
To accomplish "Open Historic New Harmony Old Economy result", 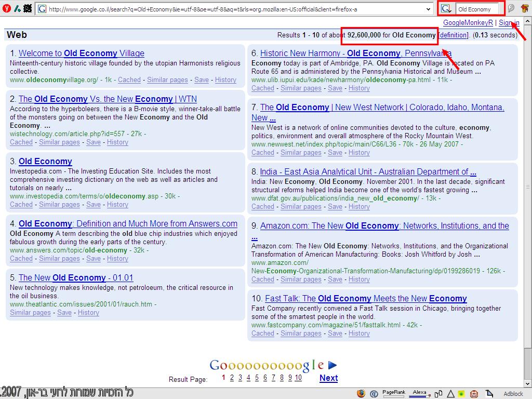I will (x=355, y=54).
